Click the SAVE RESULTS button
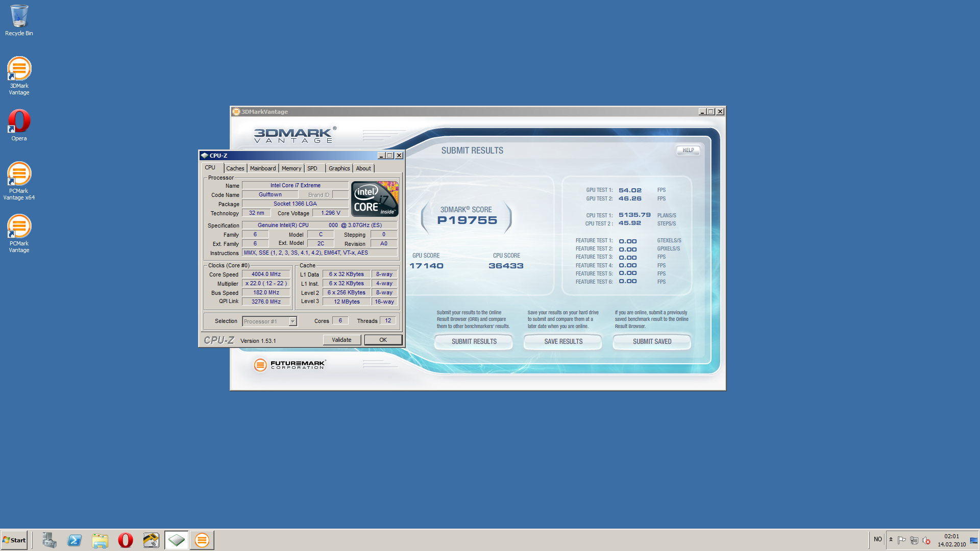The image size is (980, 551). coord(563,342)
